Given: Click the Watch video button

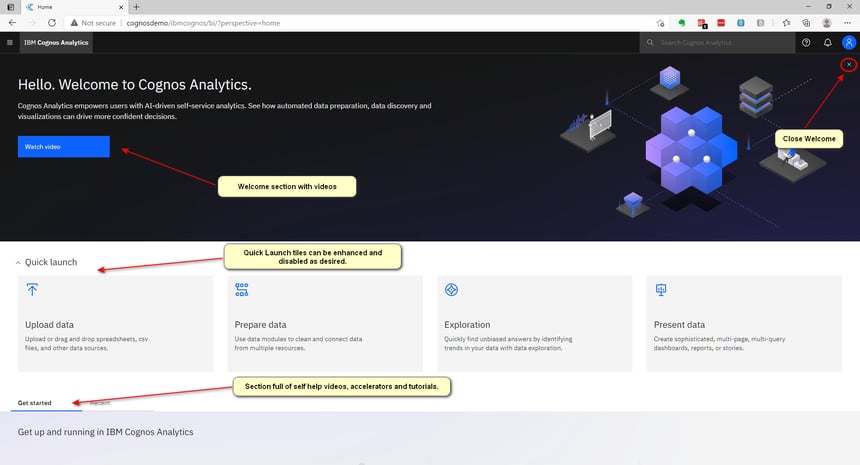Looking at the screenshot, I should [x=64, y=146].
